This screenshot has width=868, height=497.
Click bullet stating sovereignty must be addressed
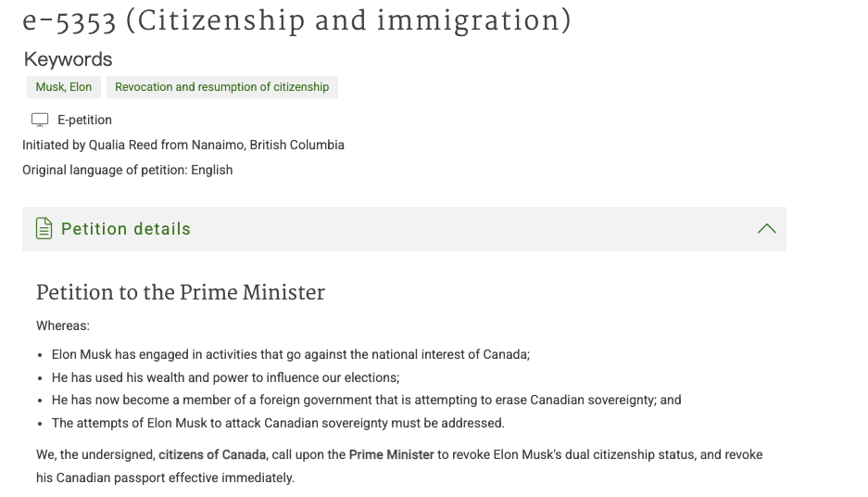point(278,424)
